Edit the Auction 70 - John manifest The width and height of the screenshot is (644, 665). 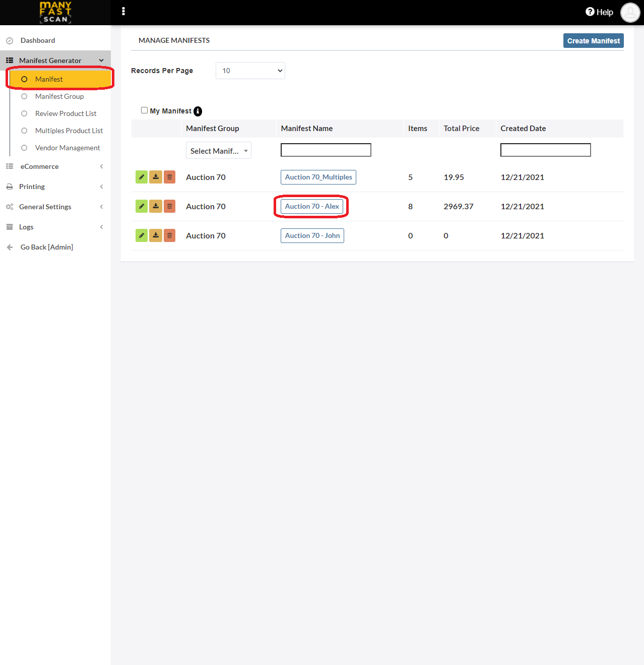pyautogui.click(x=142, y=235)
